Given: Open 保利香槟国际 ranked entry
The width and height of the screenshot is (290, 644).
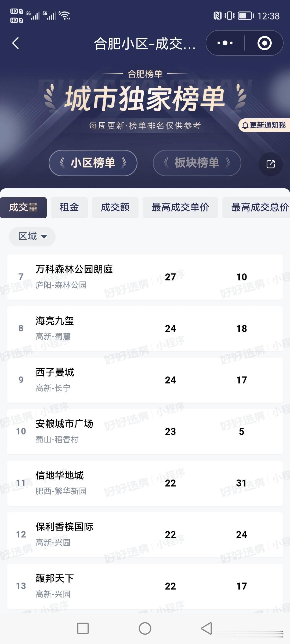Looking at the screenshot, I should (x=145, y=535).
